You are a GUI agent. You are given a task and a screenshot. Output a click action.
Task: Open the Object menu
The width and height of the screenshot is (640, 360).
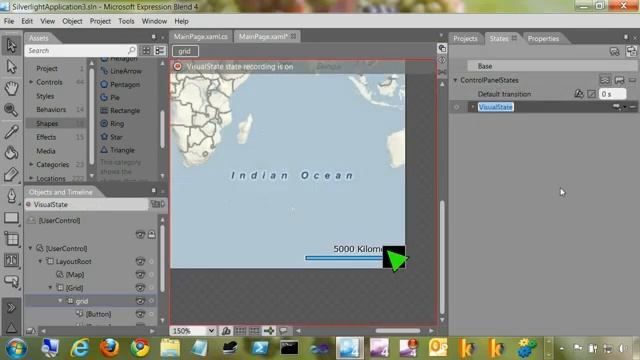click(72, 21)
